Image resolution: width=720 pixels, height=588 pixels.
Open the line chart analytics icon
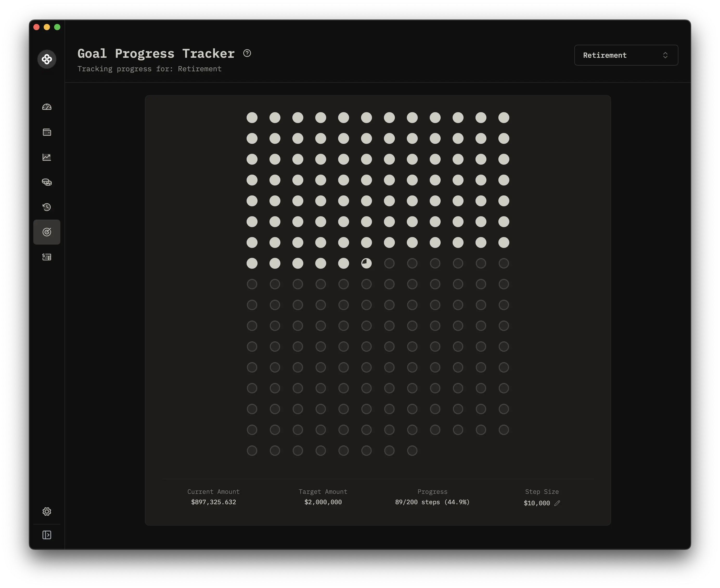point(47,157)
